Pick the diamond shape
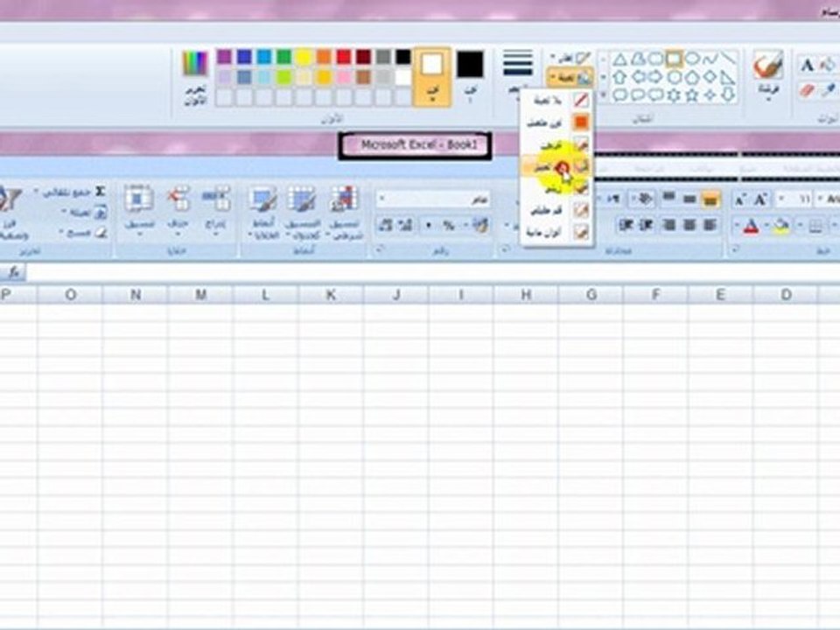Viewport: 840px width, 630px height. [710, 77]
